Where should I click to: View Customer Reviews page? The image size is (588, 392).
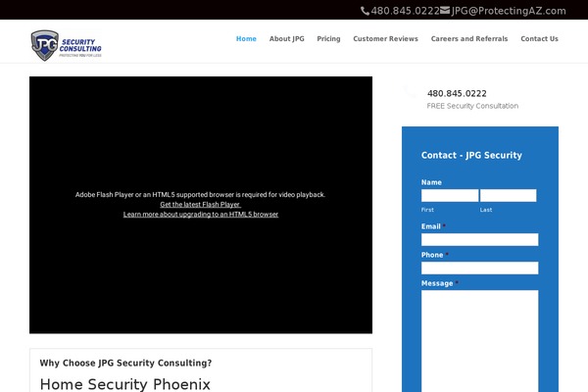coord(385,38)
